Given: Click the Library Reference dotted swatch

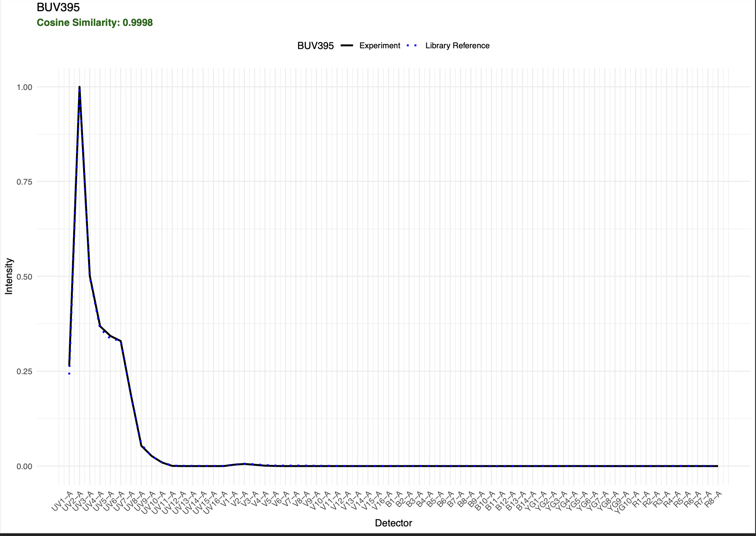Looking at the screenshot, I should [412, 46].
